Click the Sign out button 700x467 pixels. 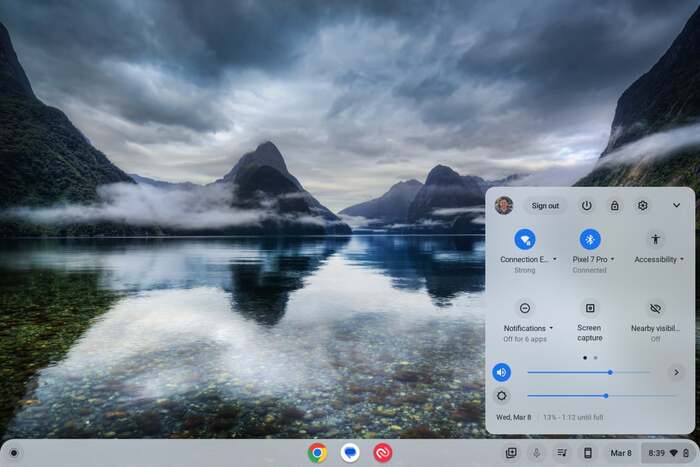pyautogui.click(x=545, y=205)
